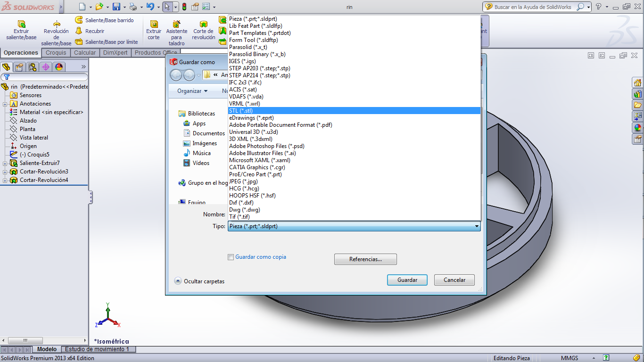The width and height of the screenshot is (644, 362).
Task: Choose Parasolid (*.x_t) format
Action: [354, 47]
